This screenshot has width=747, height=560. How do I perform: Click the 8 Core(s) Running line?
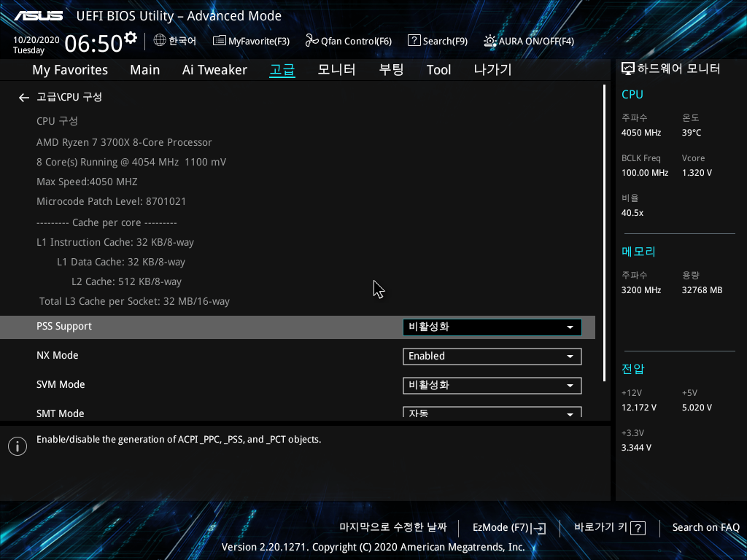pos(131,163)
